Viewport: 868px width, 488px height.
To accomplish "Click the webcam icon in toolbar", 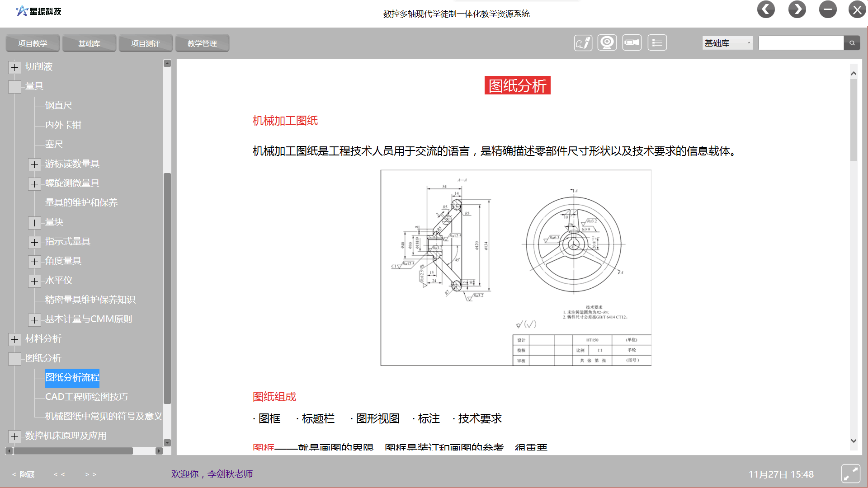I will pyautogui.click(x=607, y=43).
